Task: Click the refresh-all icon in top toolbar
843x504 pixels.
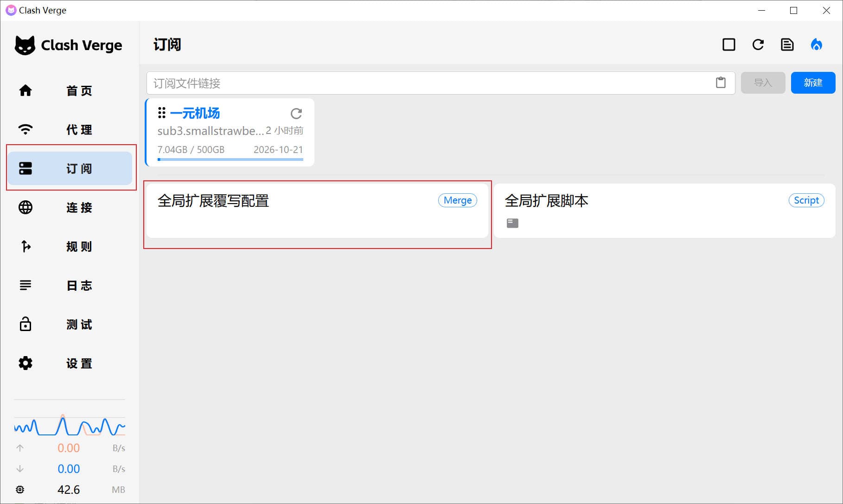Action: coord(758,45)
